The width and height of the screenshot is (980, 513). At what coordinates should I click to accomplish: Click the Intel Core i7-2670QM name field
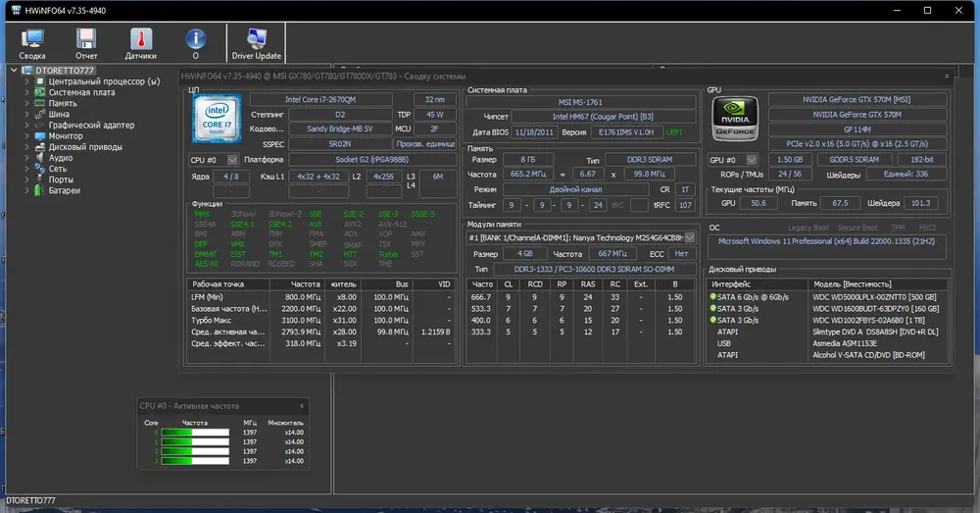pos(320,99)
